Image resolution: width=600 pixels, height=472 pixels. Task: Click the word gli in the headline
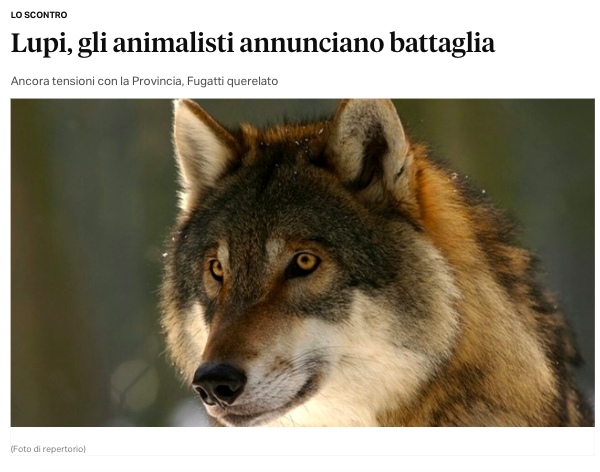coord(92,43)
